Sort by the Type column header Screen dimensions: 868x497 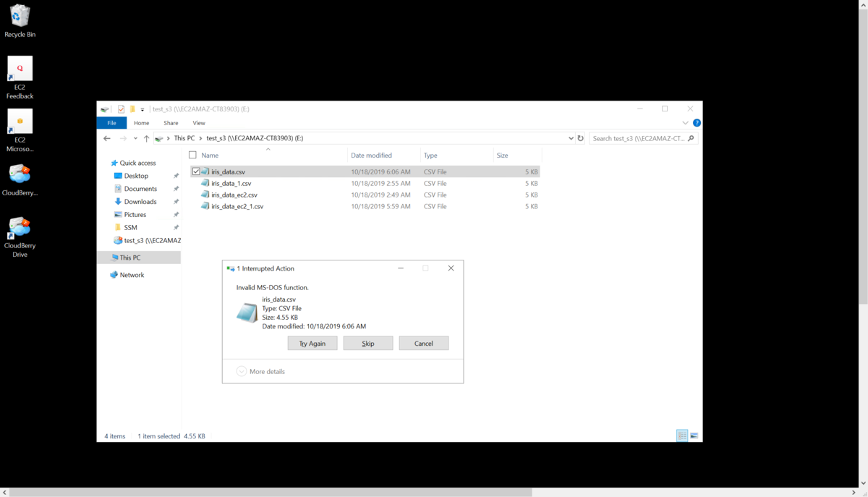(430, 156)
